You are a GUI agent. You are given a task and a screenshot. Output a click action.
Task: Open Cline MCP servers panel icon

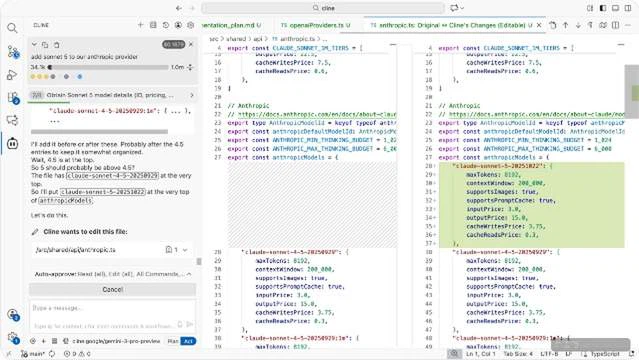click(x=153, y=25)
